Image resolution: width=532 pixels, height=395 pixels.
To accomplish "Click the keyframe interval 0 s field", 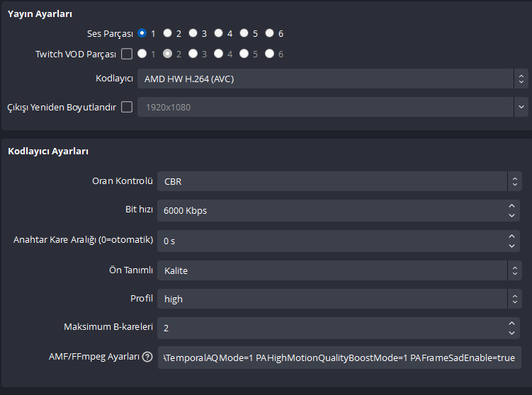I will pos(329,241).
